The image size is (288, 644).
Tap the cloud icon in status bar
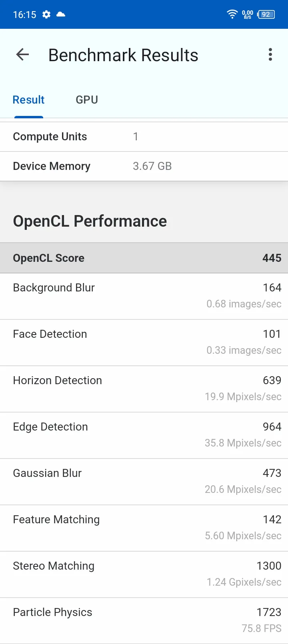(x=61, y=14)
